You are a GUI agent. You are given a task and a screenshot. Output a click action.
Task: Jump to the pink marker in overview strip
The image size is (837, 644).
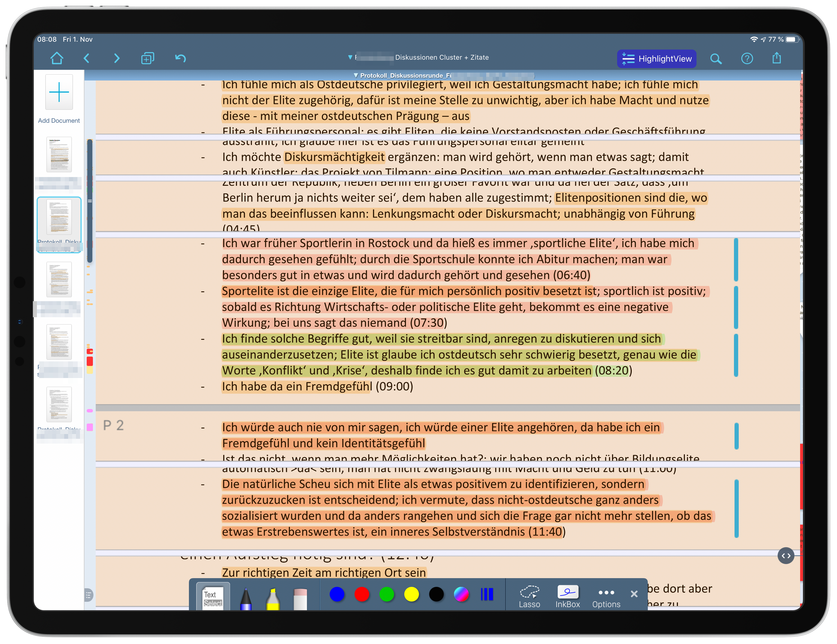click(x=90, y=427)
